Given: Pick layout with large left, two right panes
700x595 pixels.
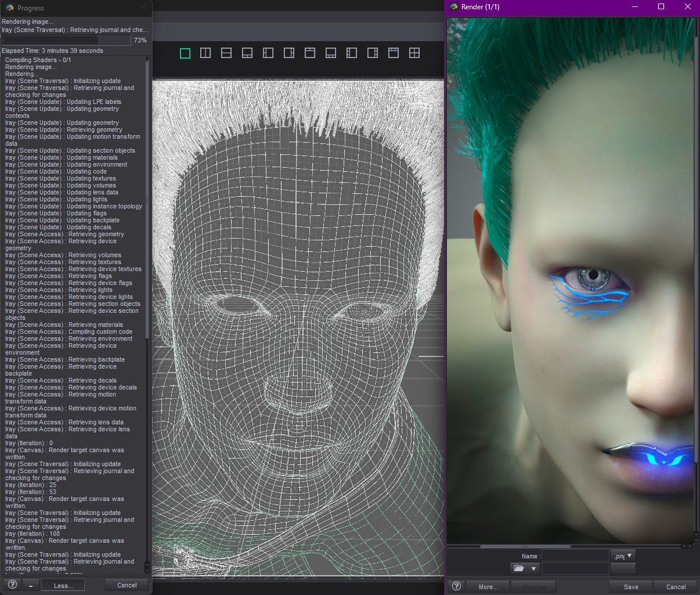Looking at the screenshot, I should click(289, 53).
